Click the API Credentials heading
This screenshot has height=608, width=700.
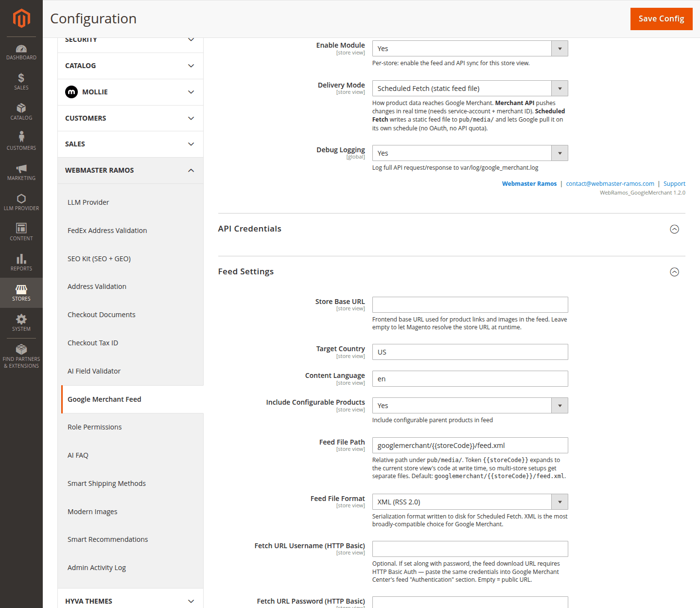(x=249, y=229)
